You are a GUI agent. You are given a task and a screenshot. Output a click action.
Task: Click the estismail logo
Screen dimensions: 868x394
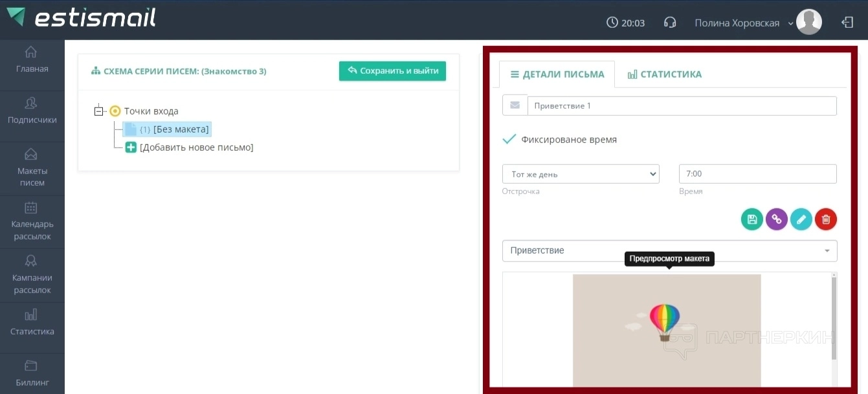pos(82,17)
